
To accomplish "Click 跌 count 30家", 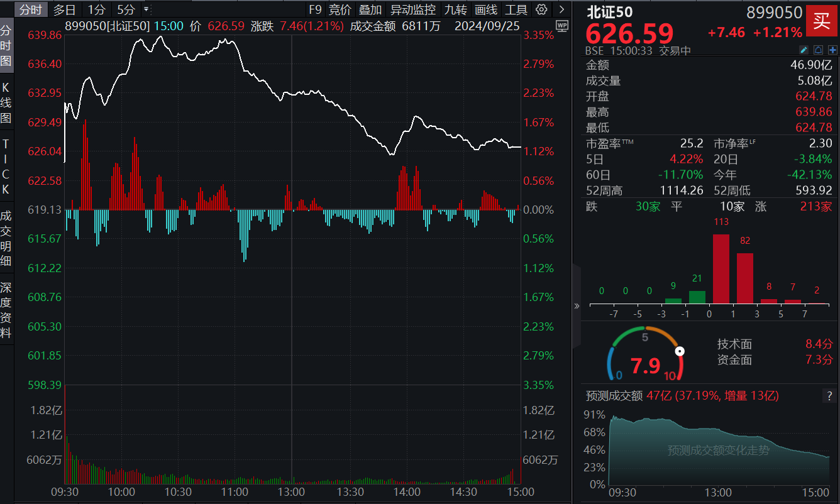I will 648,206.
